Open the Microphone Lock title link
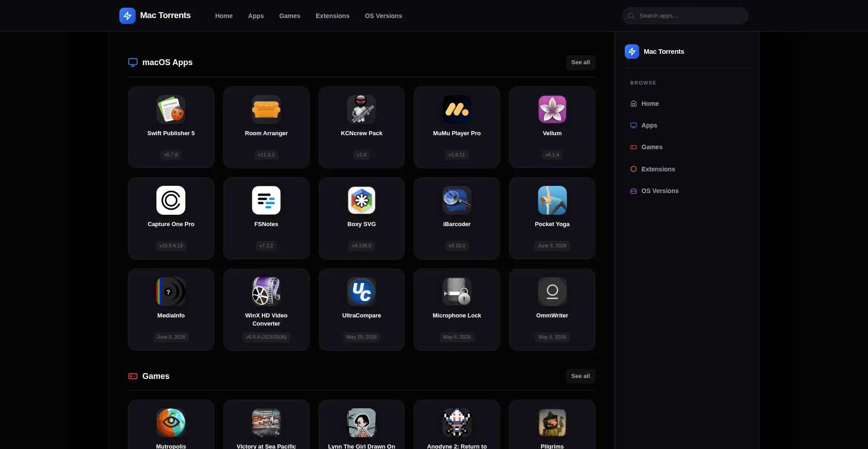 (x=457, y=316)
